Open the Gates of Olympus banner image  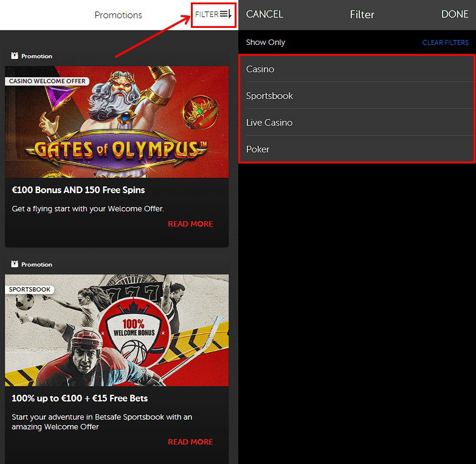[x=117, y=128]
